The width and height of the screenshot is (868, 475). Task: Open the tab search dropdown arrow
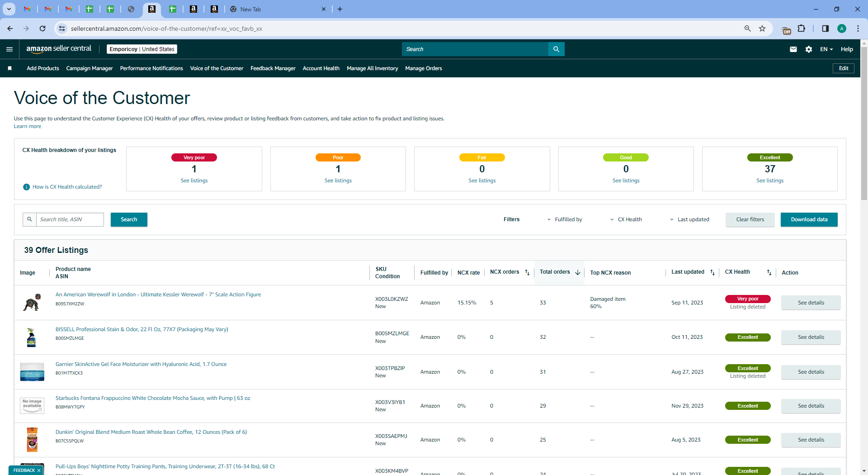click(9, 9)
